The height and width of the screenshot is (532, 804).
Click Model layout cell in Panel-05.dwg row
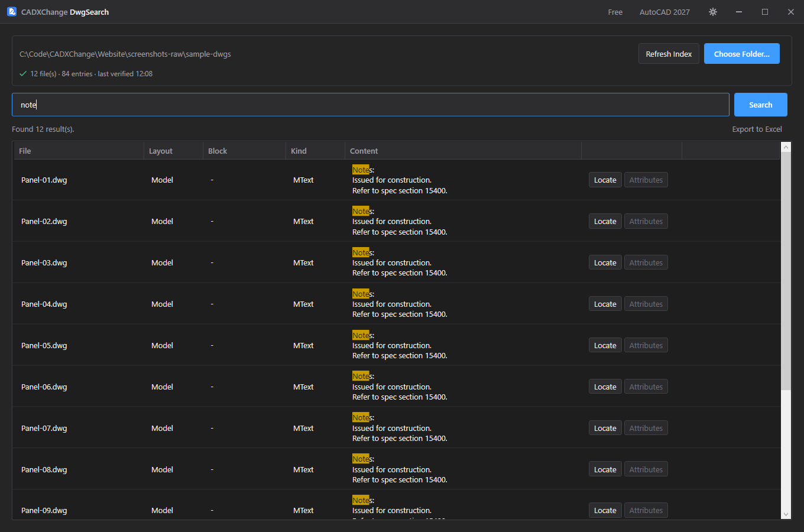162,346
